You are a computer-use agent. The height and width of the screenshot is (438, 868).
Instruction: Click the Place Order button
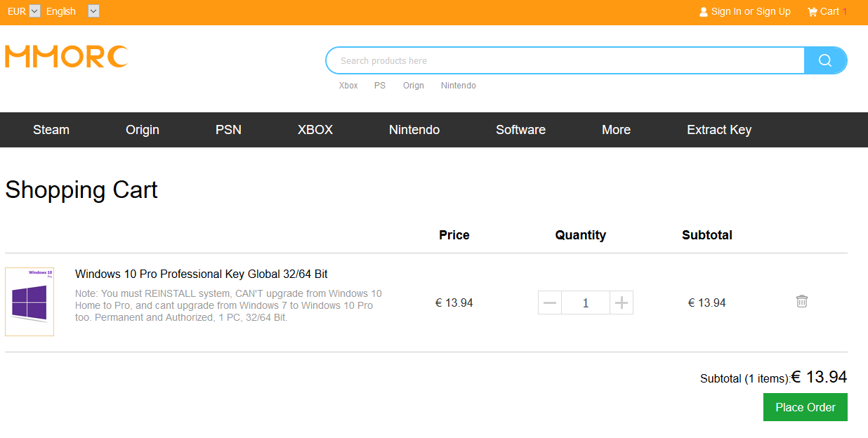pyautogui.click(x=805, y=407)
